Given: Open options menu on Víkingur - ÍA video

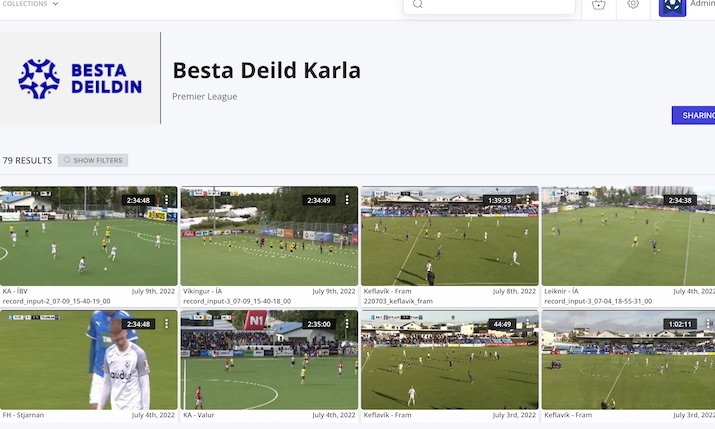Looking at the screenshot, I should coord(347,200).
